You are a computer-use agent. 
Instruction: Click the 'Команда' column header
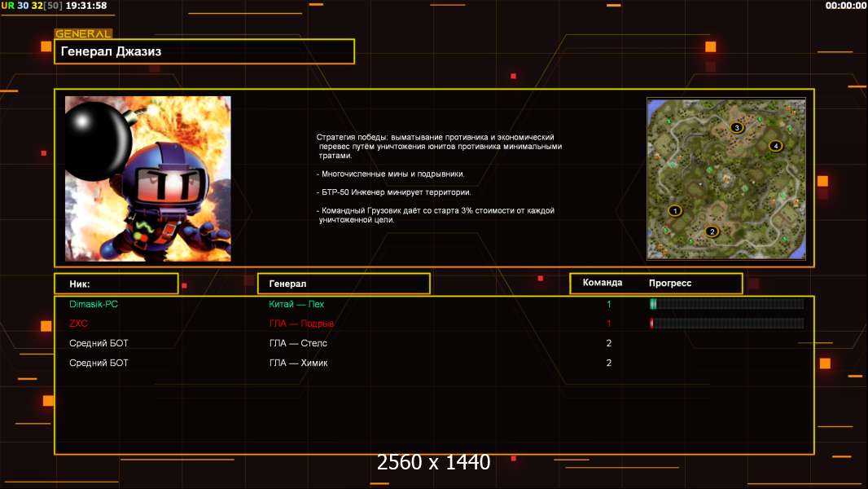coord(603,283)
